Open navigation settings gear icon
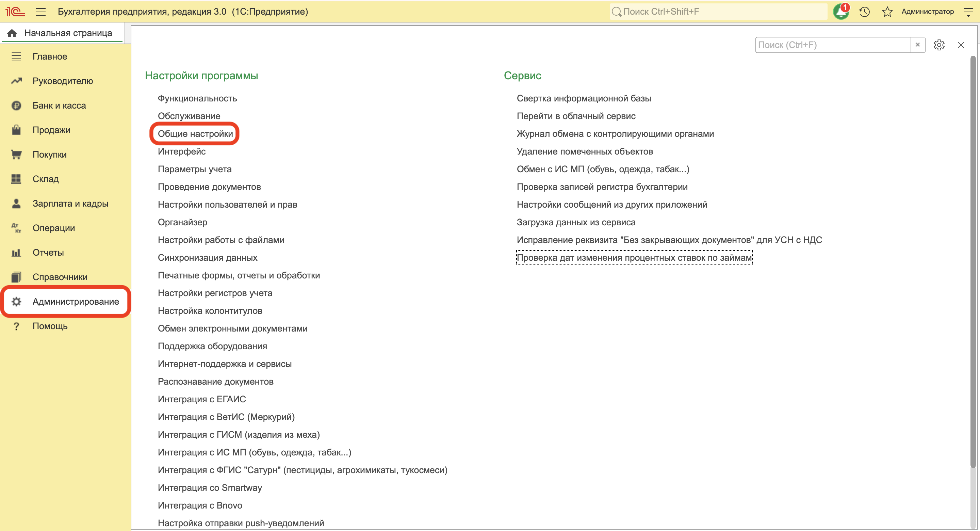 pyautogui.click(x=939, y=45)
